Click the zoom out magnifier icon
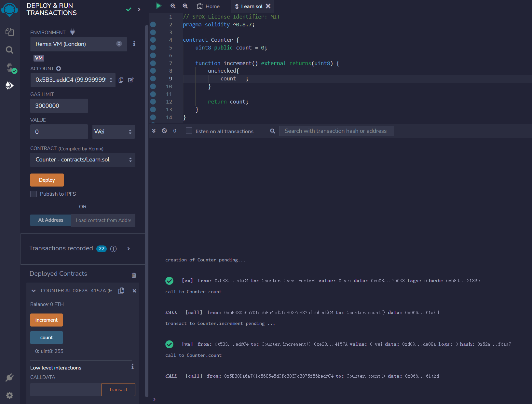Screen dimensions: 532x404 click(x=173, y=6)
